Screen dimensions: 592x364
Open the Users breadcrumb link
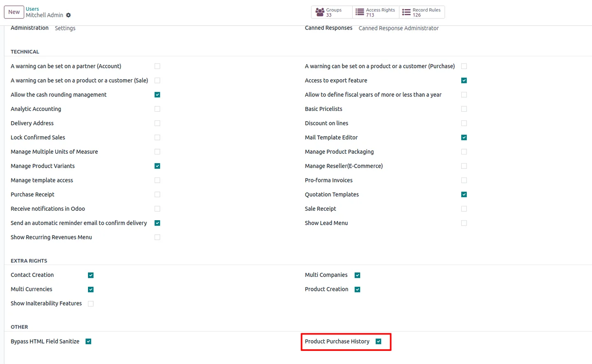(32, 9)
